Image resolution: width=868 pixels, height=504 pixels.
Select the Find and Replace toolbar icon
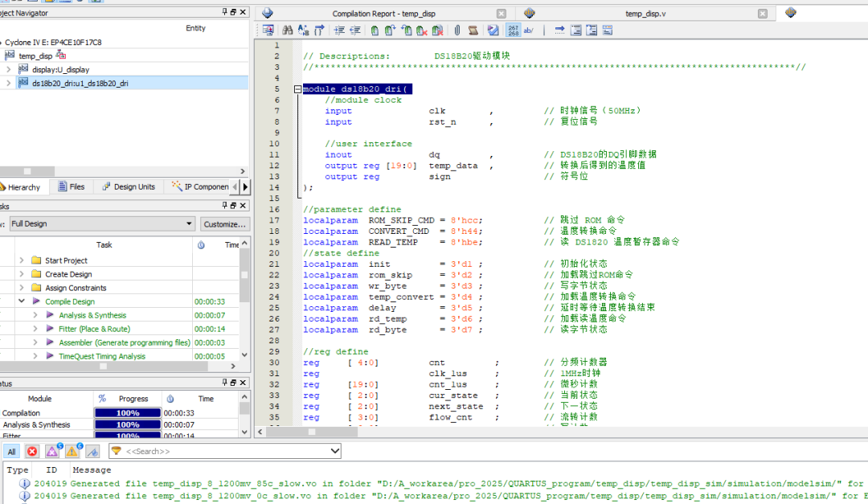(303, 30)
